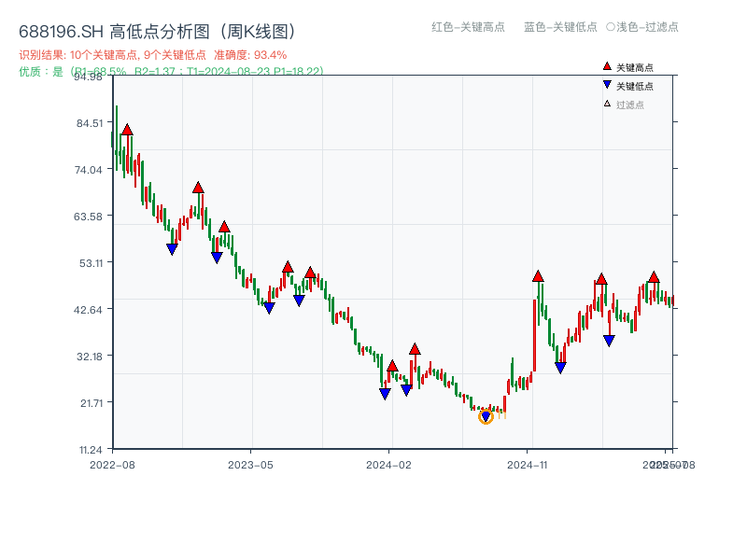Click the 21.71 y-axis price label
747x560 pixels.
tap(92, 403)
